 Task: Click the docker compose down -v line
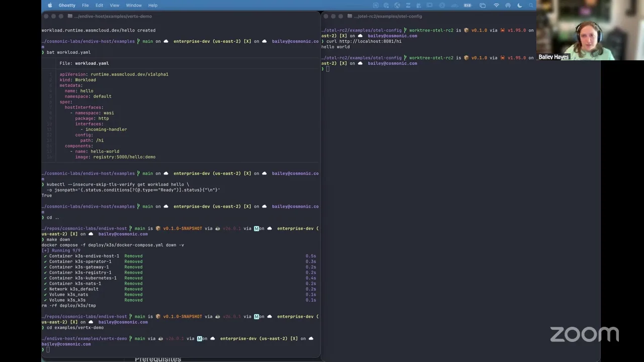tap(113, 245)
